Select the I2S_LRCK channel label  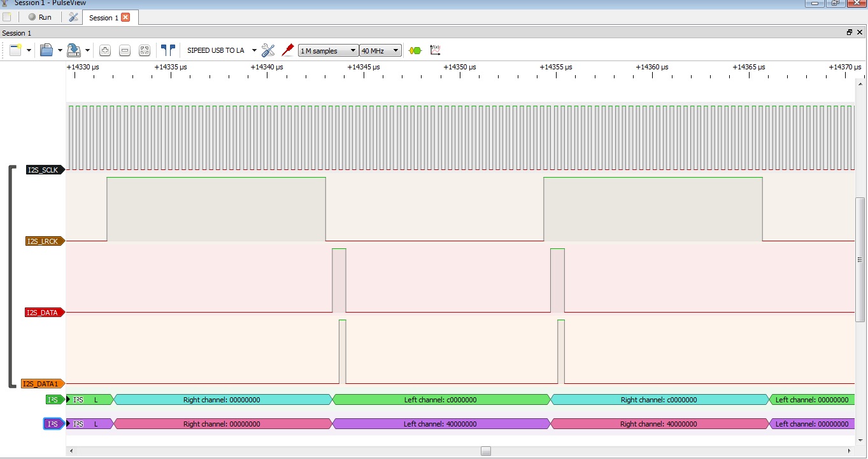coord(43,241)
